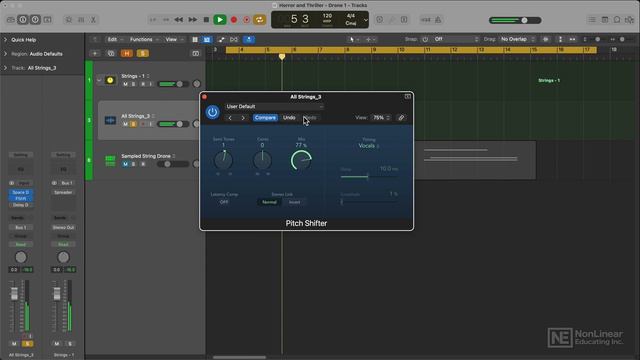Open the List Editors button
The image size is (640, 360).
point(592,20)
